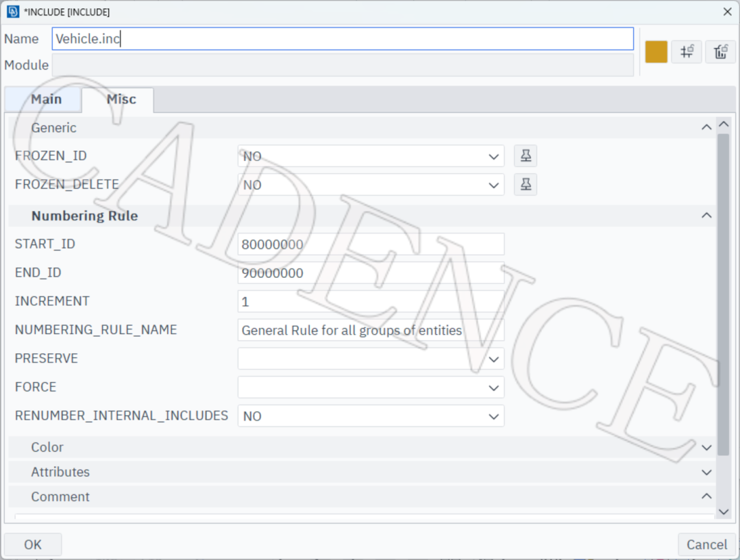
Task: Click the Name input field
Action: [x=343, y=38]
